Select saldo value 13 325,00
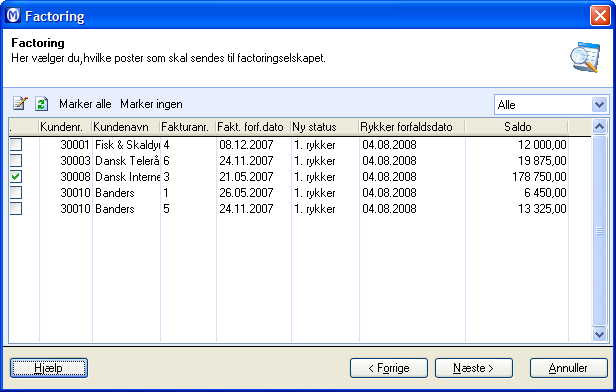The height and width of the screenshot is (392, 616). coord(542,209)
